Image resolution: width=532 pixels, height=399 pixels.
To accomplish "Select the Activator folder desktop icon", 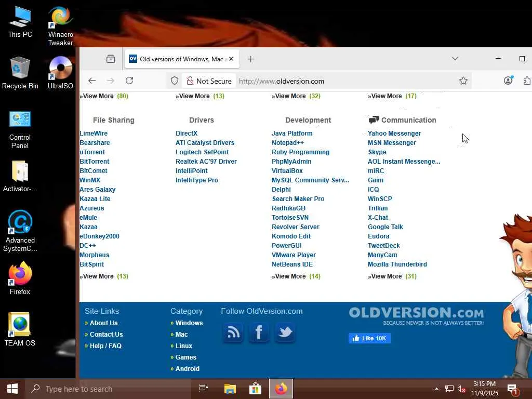I will point(20,177).
